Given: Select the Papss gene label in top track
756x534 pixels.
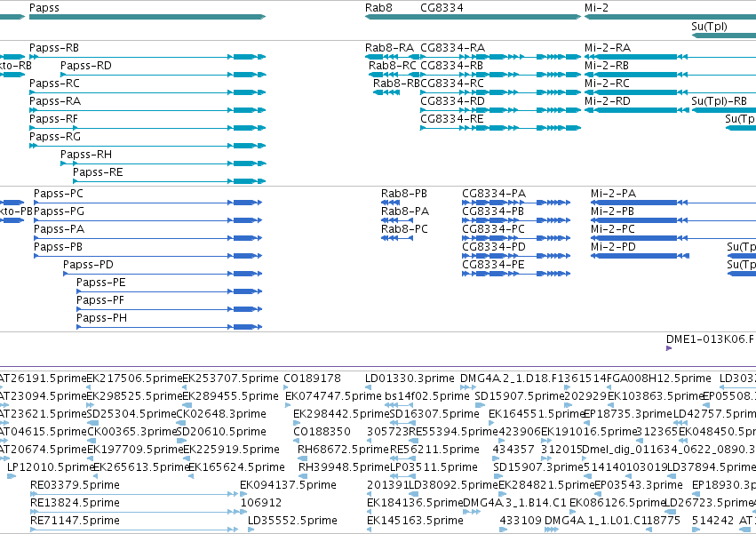Looking at the screenshot, I should pos(44,8).
